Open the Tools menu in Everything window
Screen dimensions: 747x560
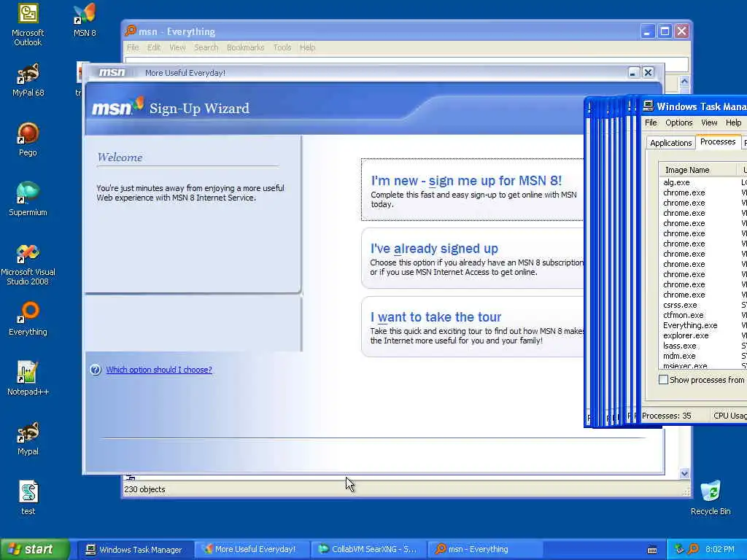point(282,47)
